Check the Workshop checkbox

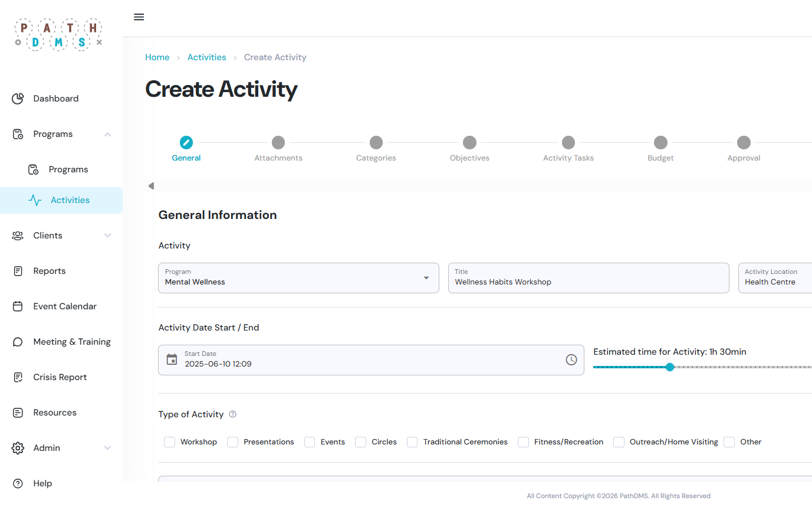pos(170,442)
